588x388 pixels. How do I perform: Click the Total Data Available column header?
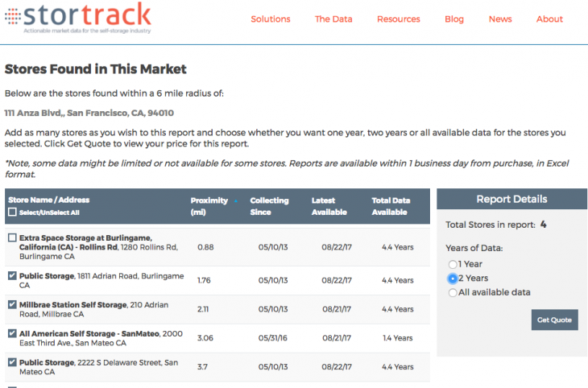pyautogui.click(x=392, y=206)
